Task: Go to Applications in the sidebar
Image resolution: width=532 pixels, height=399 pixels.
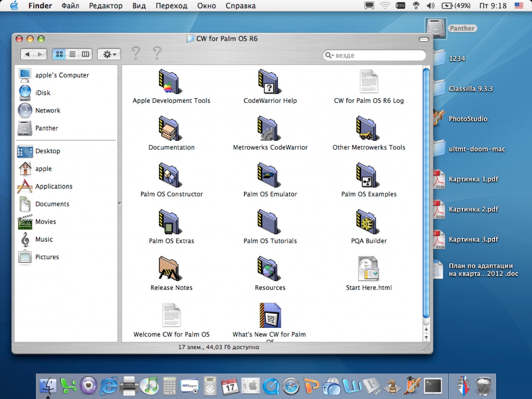Action: [x=45, y=186]
